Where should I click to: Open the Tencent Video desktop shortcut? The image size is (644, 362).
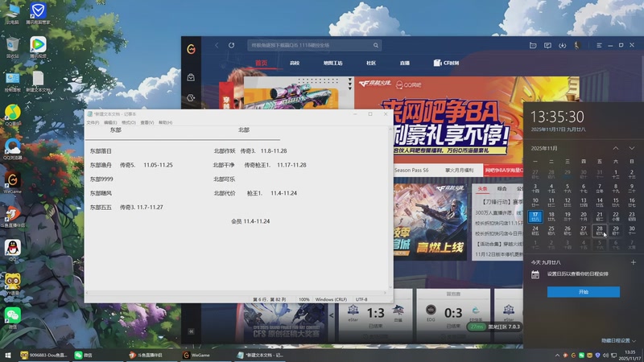[38, 47]
